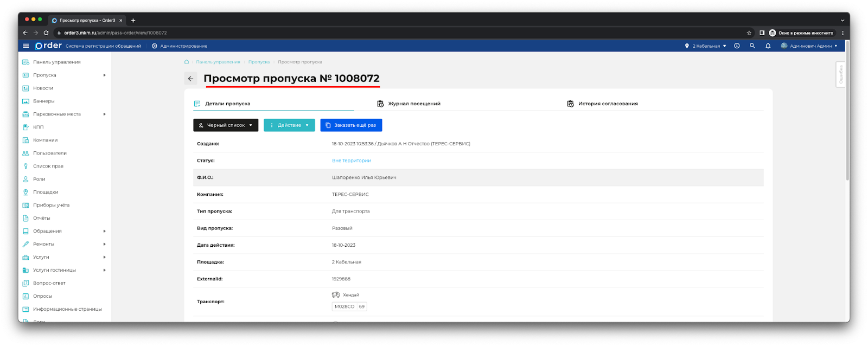
Task: Click the info circle icon in header
Action: [737, 46]
